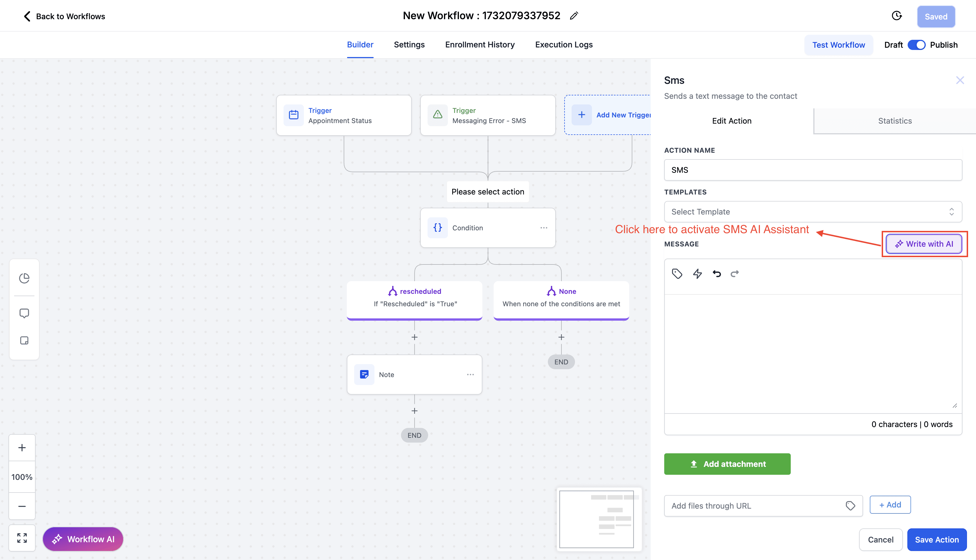Expand the Select Template dropdown
Viewport: 976px width, 560px height.
coord(813,211)
